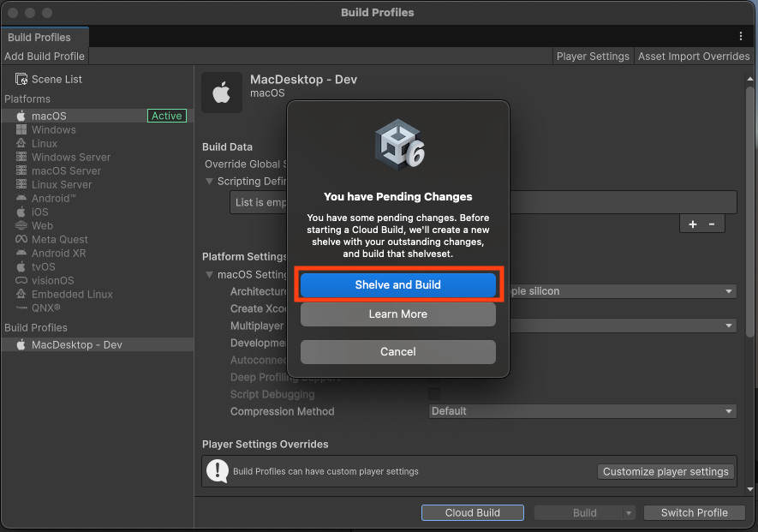Select the Windows platform icon
Image resolution: width=758 pixels, height=532 pixels.
21,129
